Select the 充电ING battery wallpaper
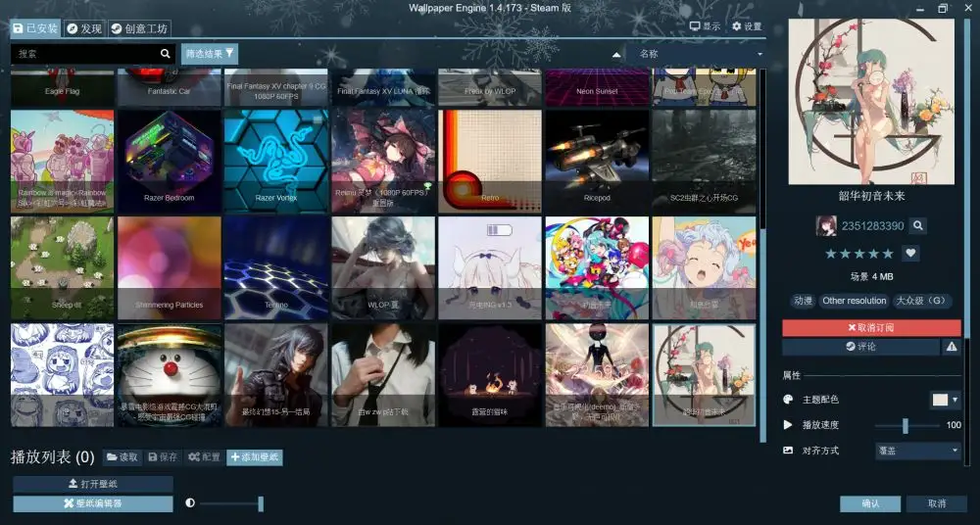 (x=490, y=268)
